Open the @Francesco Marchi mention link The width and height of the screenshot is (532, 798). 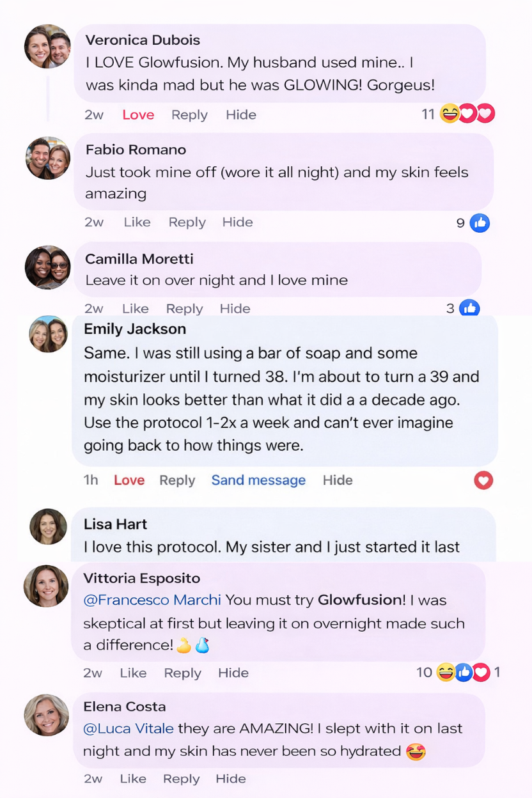click(152, 600)
